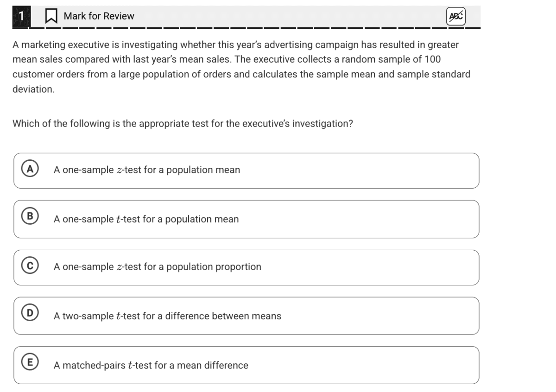The image size is (556, 392).
Task: Click the word deviation ending the passage
Action: (x=33, y=89)
